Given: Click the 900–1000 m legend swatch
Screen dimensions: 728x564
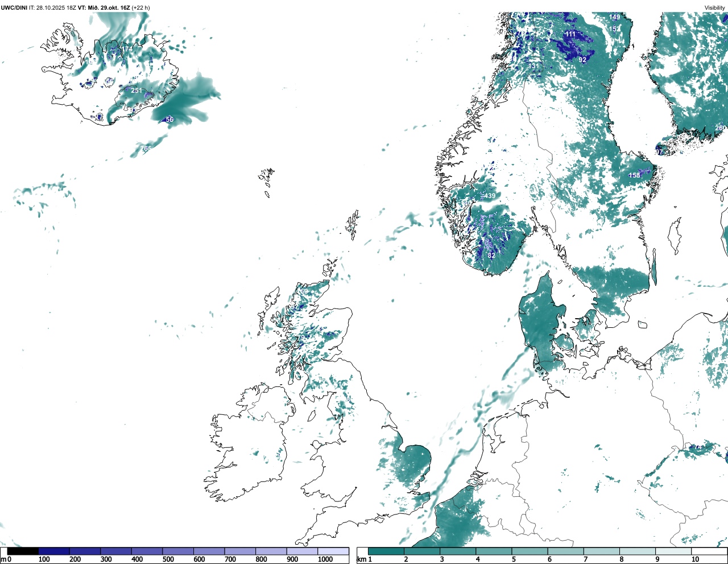Looking at the screenshot, I should point(302,551).
